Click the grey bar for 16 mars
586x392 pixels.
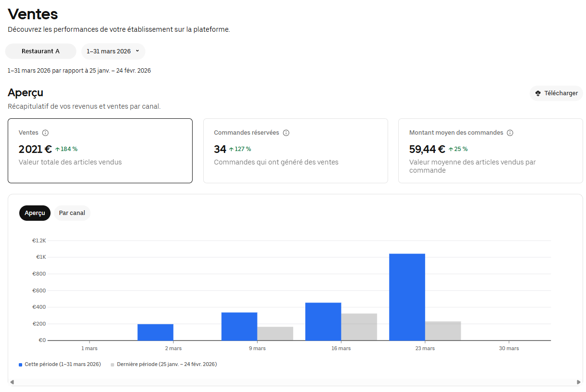coord(359,327)
